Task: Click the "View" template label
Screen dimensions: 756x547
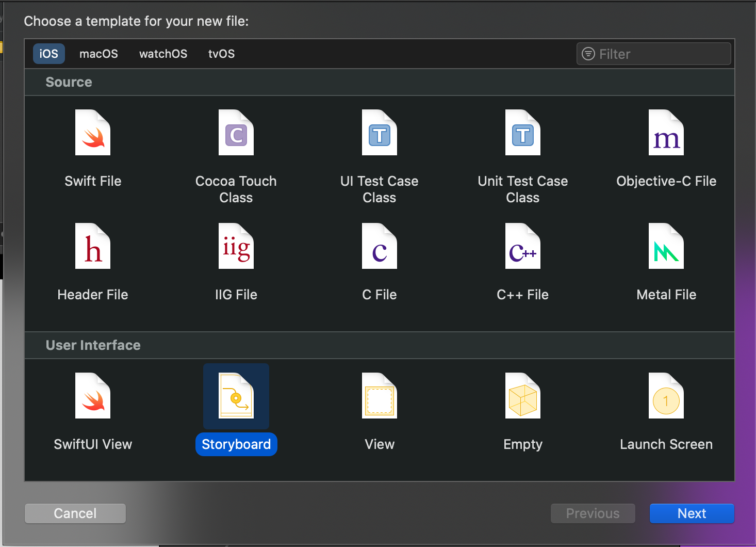Action: 380,444
